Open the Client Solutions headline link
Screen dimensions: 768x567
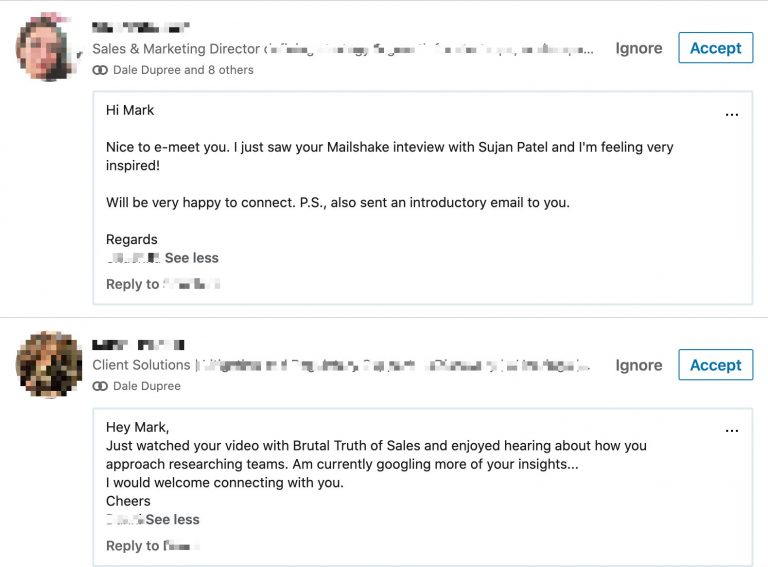pos(341,365)
